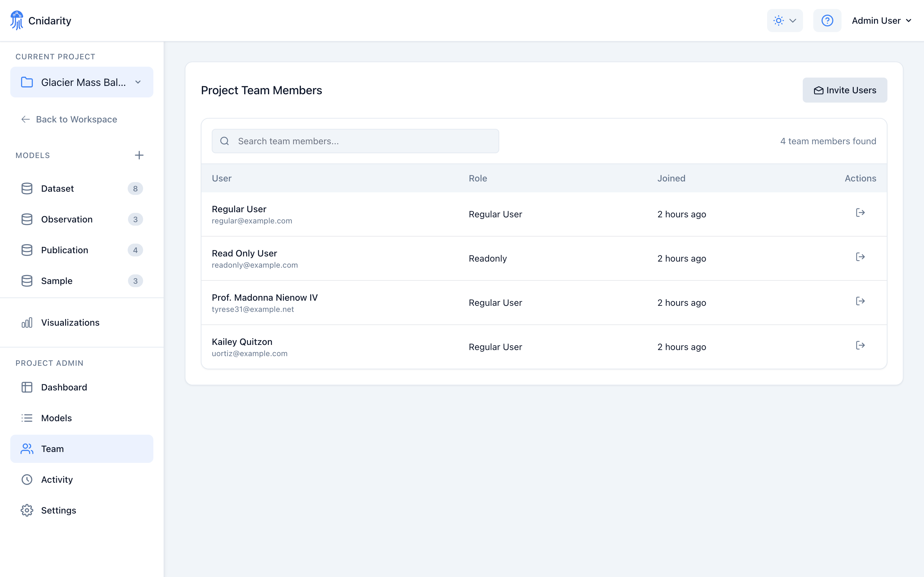
Task: Remove Read Only User via the sign-out icon
Action: tap(860, 256)
